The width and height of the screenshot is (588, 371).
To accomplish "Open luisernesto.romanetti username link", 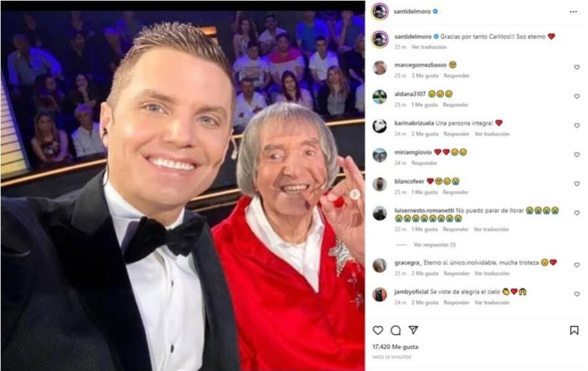I will click(424, 211).
